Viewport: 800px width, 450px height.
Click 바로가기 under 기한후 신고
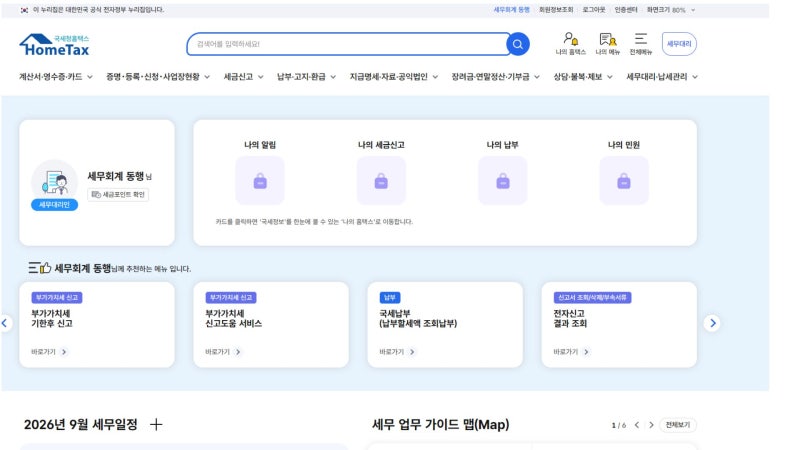tap(49, 352)
